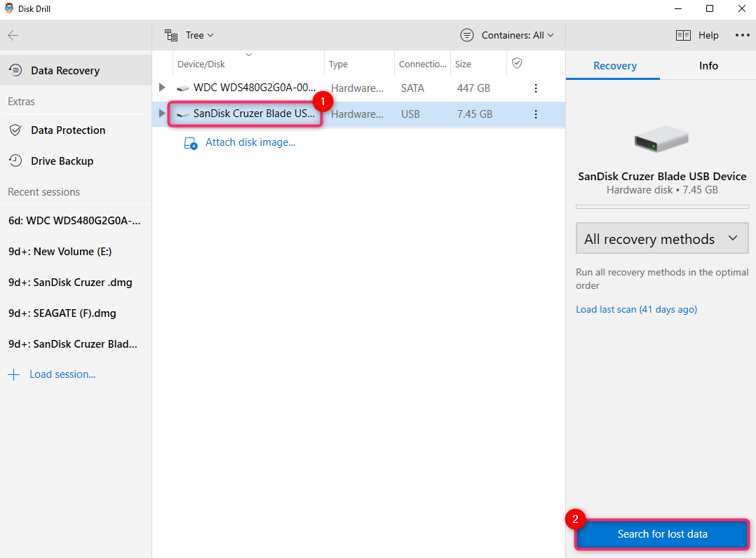The height and width of the screenshot is (558, 756).
Task: Open options menu for SanDisk row
Action: click(x=536, y=114)
